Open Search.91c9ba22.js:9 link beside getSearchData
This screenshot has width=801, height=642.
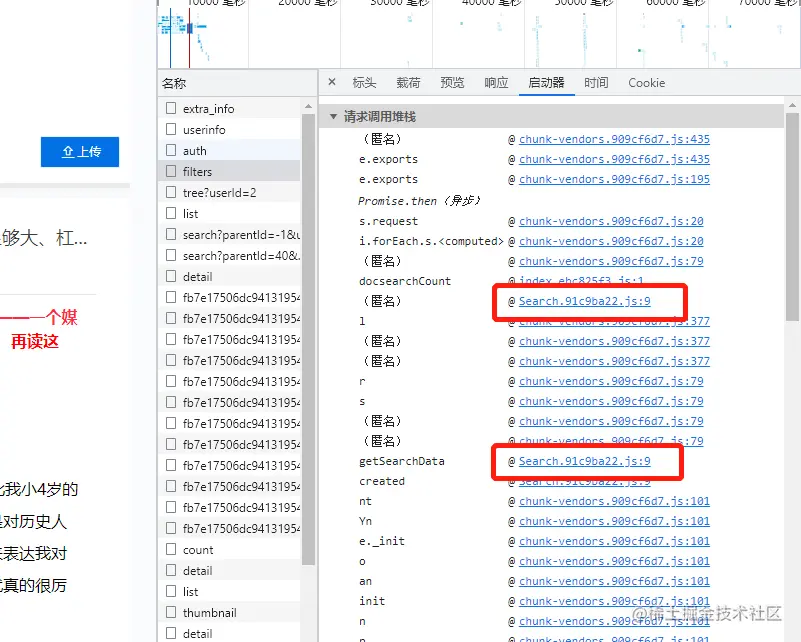[584, 461]
